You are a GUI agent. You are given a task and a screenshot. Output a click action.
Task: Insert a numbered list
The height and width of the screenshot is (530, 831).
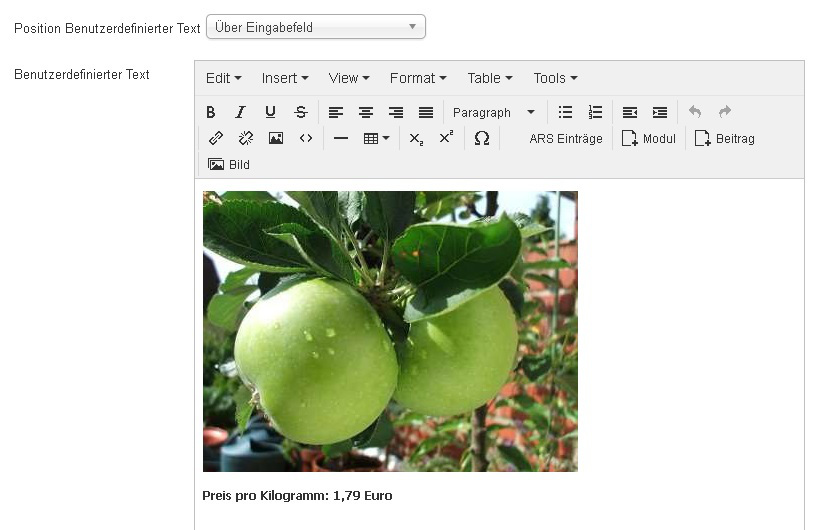(595, 113)
